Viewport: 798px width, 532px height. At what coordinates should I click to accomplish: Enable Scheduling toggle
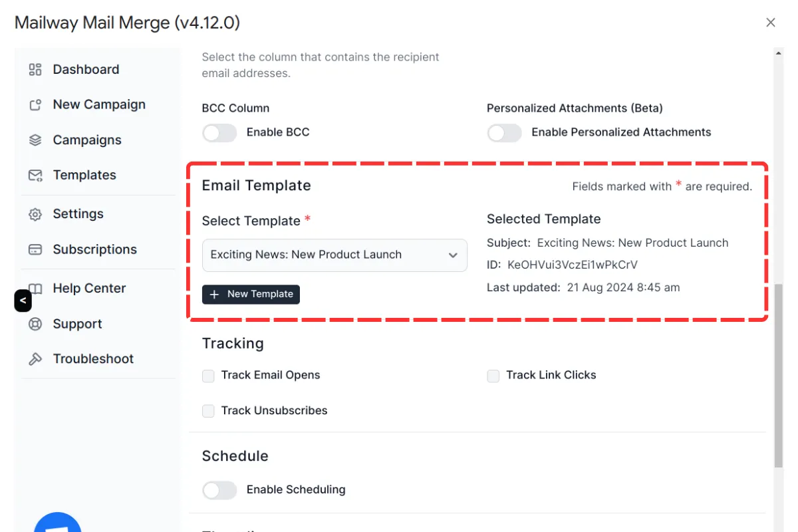pyautogui.click(x=219, y=489)
